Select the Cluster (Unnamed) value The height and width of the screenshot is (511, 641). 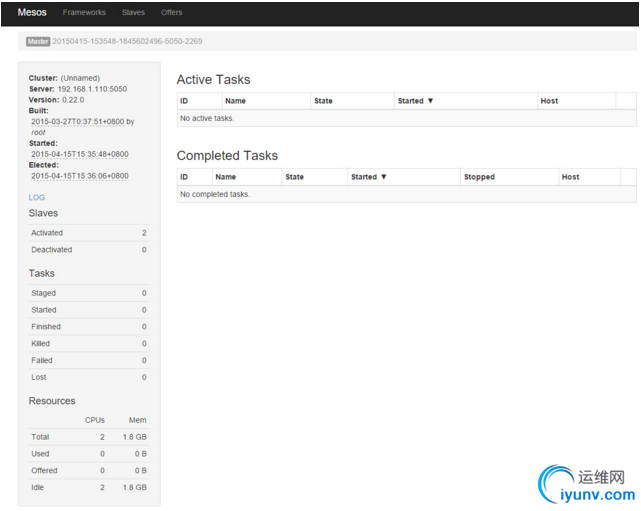click(81, 78)
